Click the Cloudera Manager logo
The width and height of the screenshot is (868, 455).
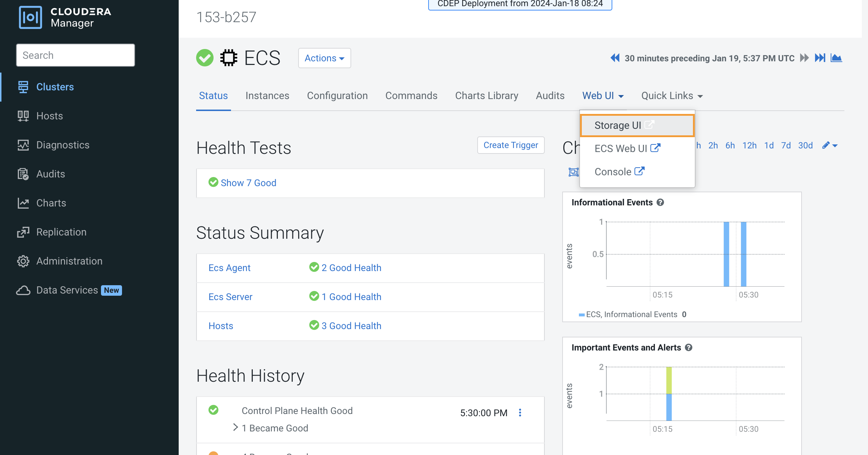pos(65,17)
